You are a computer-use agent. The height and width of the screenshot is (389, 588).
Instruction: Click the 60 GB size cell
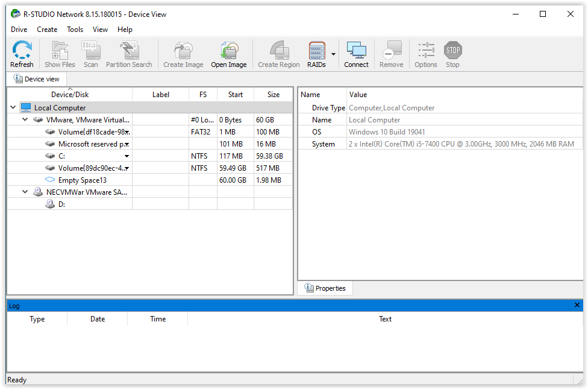(273, 120)
